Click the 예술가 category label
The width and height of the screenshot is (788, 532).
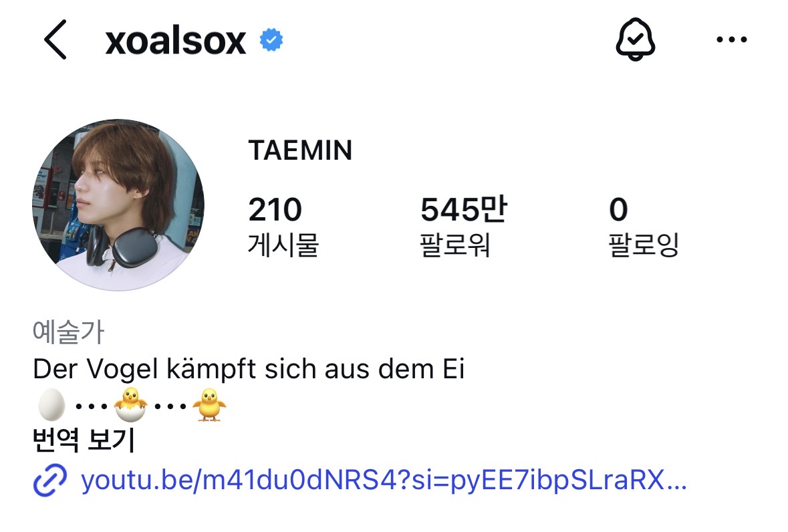coord(68,332)
